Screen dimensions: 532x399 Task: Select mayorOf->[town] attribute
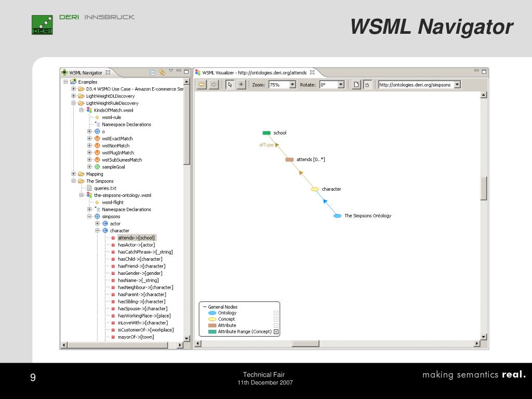[x=136, y=337]
